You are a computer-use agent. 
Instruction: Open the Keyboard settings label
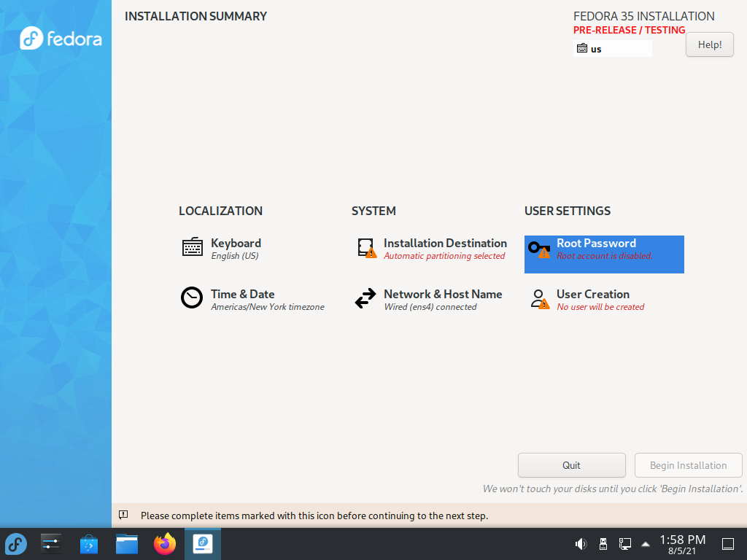[236, 244]
